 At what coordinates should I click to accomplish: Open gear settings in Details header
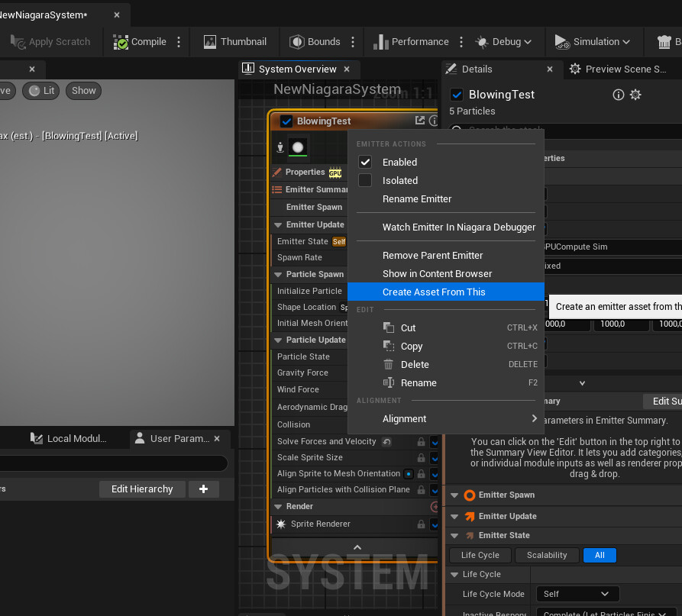coord(635,95)
